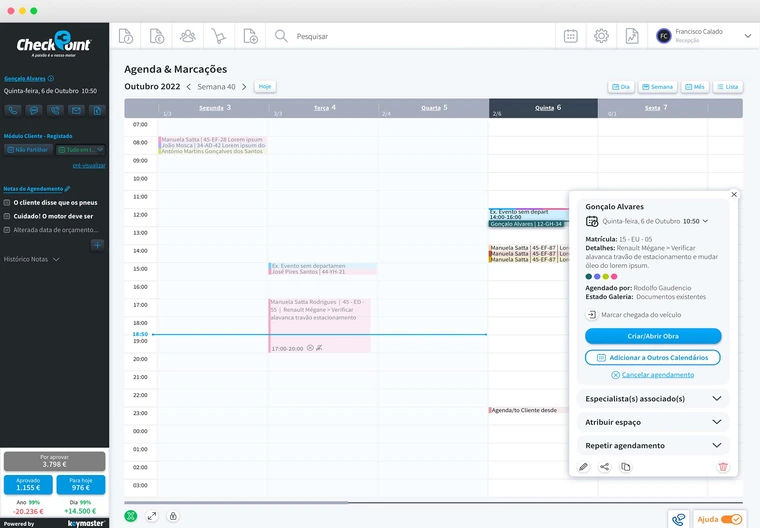Open the Francisco Calado user dropdown

[747, 35]
